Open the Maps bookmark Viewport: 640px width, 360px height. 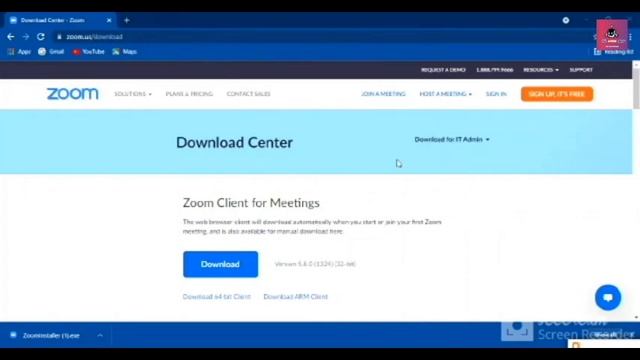(124, 52)
